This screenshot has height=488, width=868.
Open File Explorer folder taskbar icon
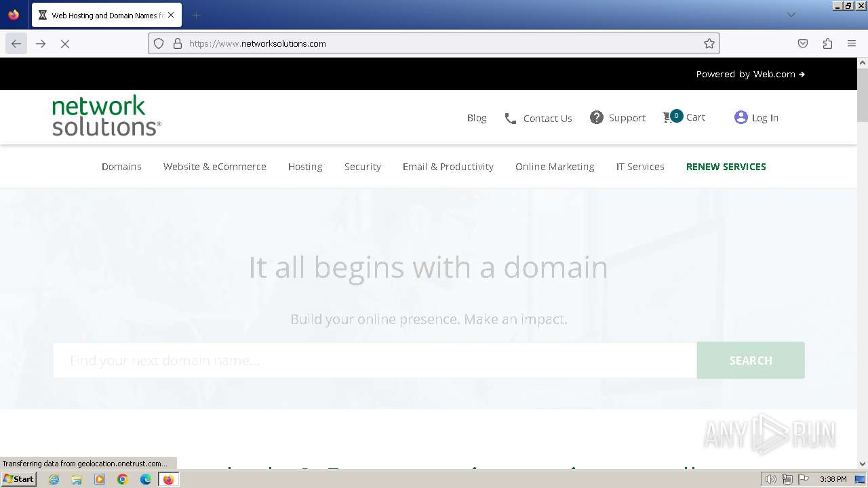click(x=77, y=479)
